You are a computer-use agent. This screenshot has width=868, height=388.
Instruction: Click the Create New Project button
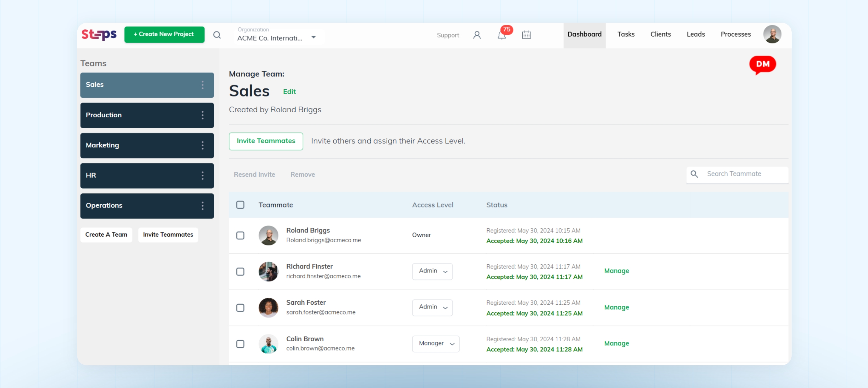[164, 34]
